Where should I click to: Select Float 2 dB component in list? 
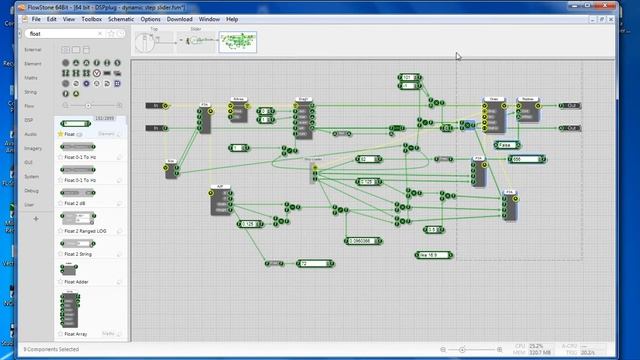click(x=90, y=197)
